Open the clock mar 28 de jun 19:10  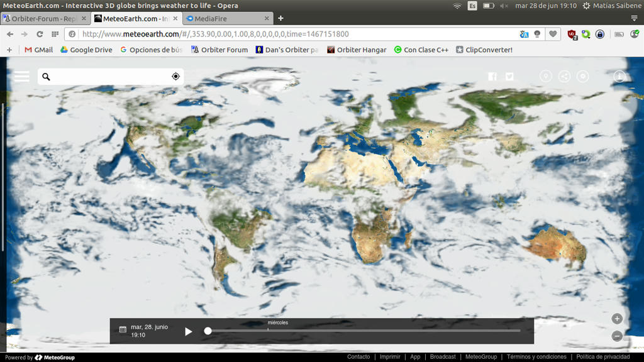point(546,6)
